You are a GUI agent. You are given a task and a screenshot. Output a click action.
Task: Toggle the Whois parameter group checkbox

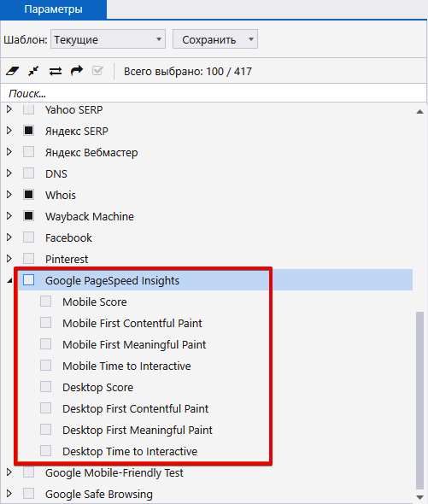[29, 195]
